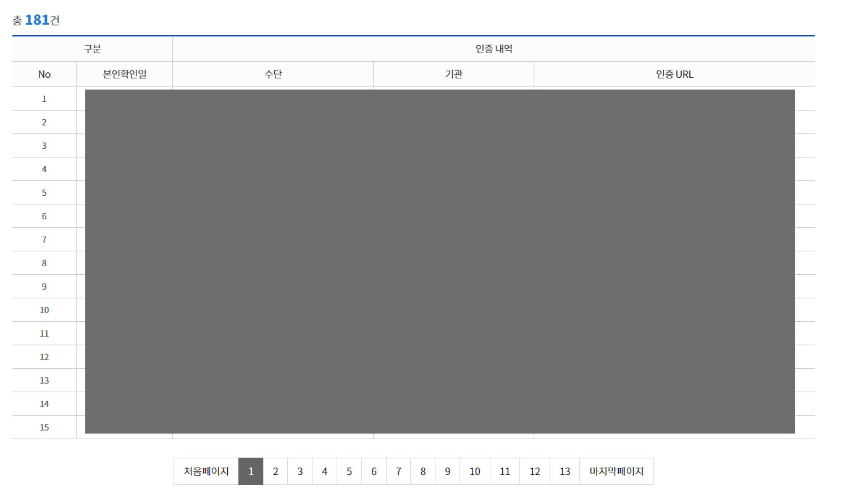The height and width of the screenshot is (504, 843).
Task: Click the total count 181 text
Action: pos(37,20)
